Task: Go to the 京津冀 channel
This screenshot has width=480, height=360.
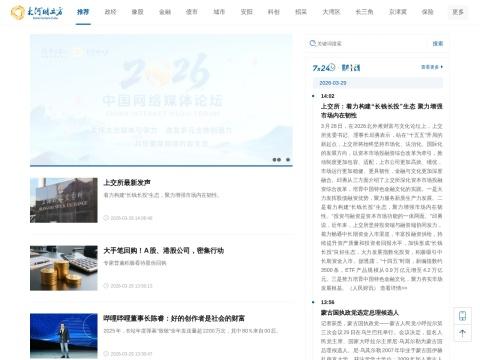Action: pyautogui.click(x=398, y=12)
